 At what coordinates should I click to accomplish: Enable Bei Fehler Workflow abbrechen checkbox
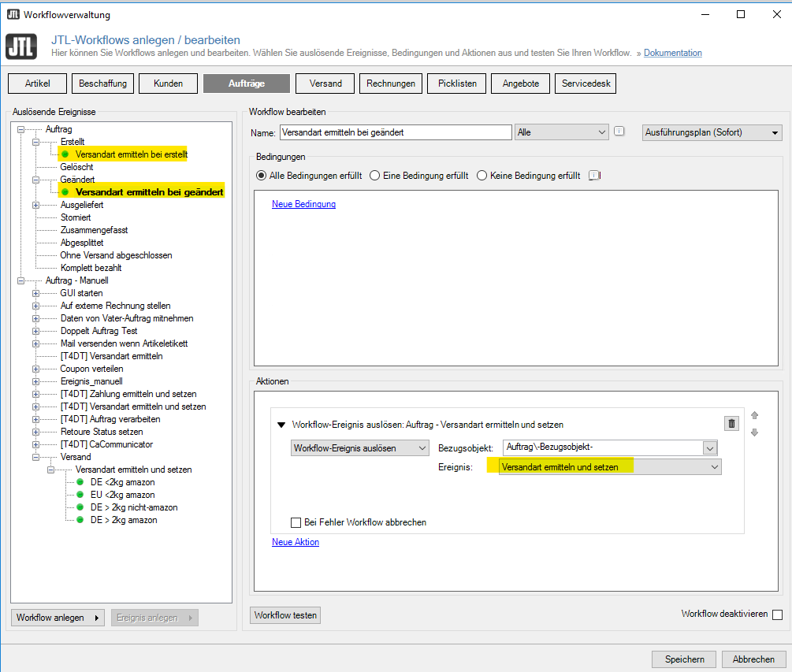coord(296,522)
